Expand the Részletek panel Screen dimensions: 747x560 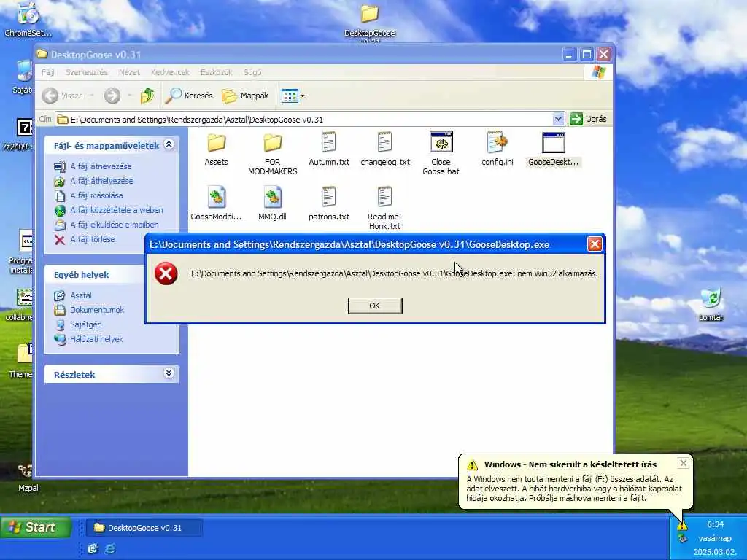click(169, 373)
